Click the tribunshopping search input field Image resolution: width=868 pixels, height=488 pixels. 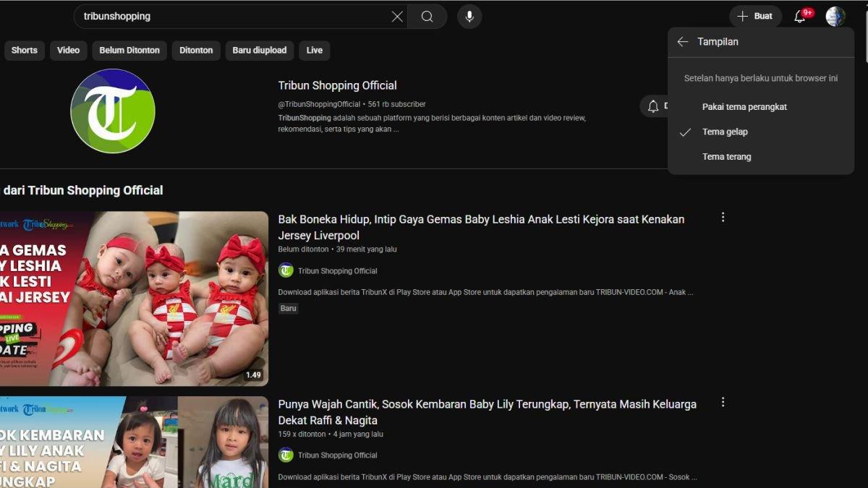[231, 17]
